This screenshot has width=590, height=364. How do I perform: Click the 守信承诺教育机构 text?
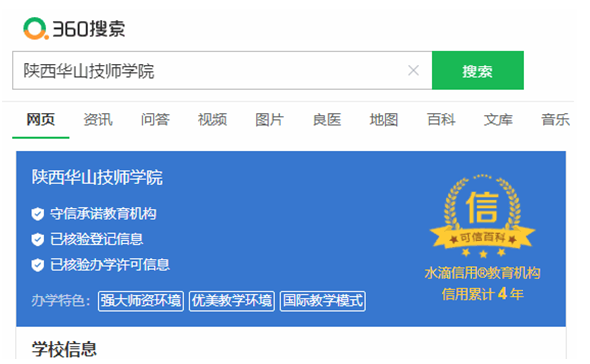pyautogui.click(x=103, y=214)
